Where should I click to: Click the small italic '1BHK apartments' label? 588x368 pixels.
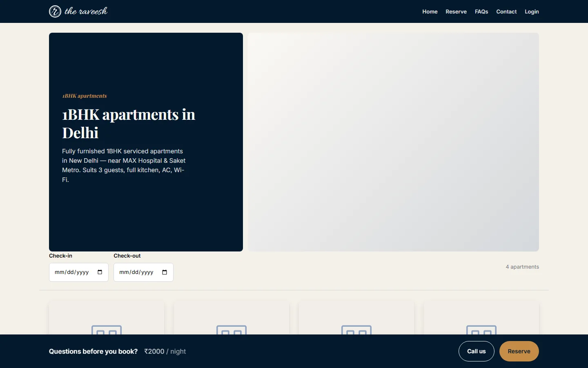[x=85, y=96]
